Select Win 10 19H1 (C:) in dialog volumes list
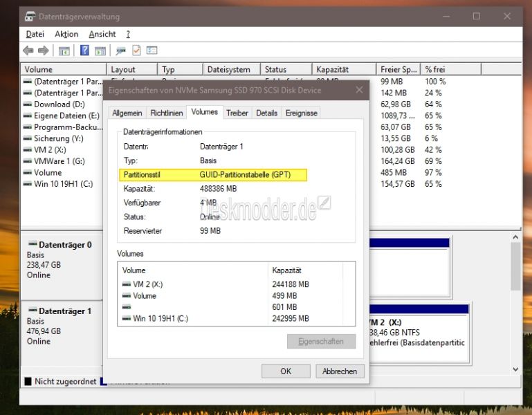 (x=159, y=318)
